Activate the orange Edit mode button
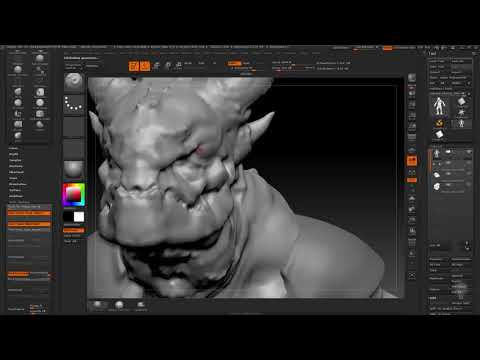The image size is (480, 360). coord(134,66)
